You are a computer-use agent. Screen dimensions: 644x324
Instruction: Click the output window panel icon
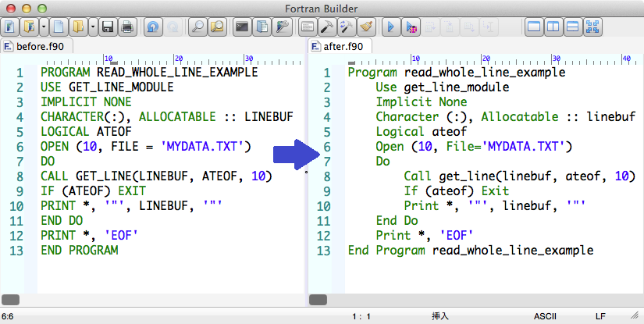point(307,27)
